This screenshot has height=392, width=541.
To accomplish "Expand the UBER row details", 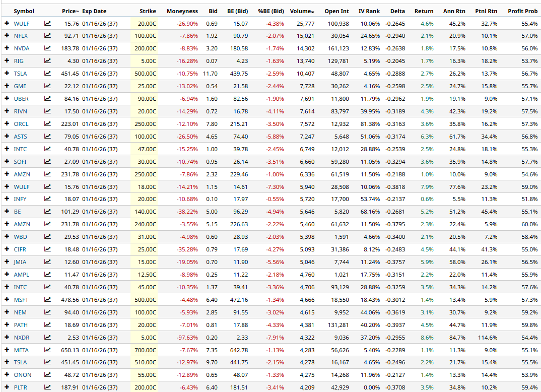I will [7, 98].
